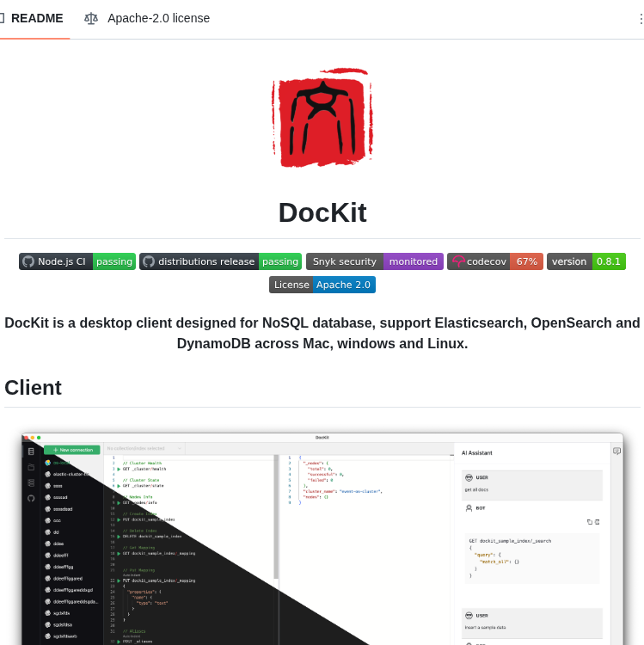Click the license scale icon

point(91,19)
